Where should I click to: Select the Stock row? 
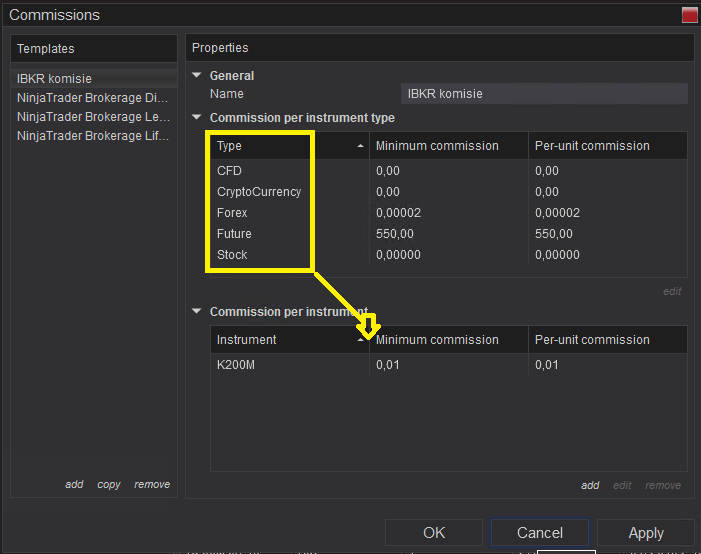click(449, 255)
